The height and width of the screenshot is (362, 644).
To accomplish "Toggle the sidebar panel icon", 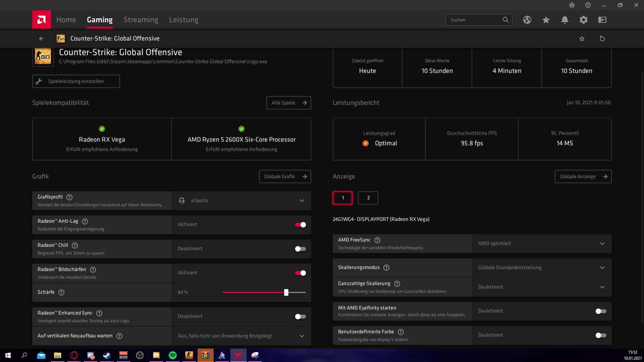I will (602, 20).
